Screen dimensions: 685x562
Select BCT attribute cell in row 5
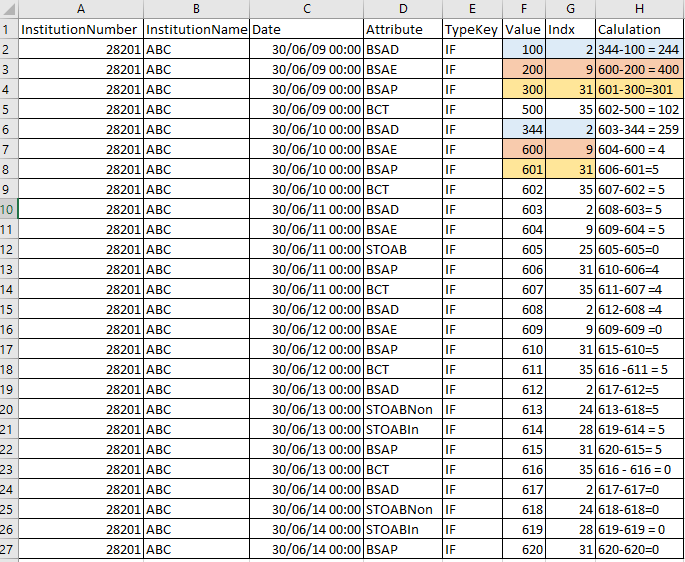[403, 109]
